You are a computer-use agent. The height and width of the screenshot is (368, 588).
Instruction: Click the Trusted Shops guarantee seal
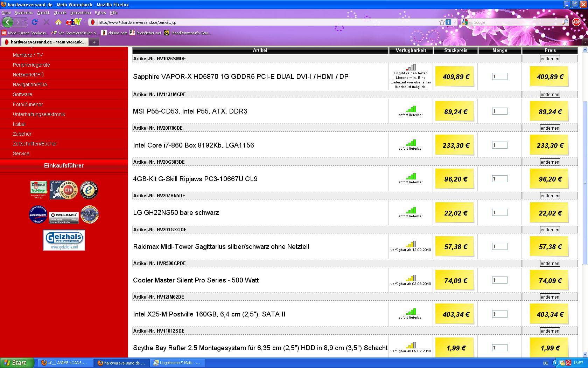(89, 190)
